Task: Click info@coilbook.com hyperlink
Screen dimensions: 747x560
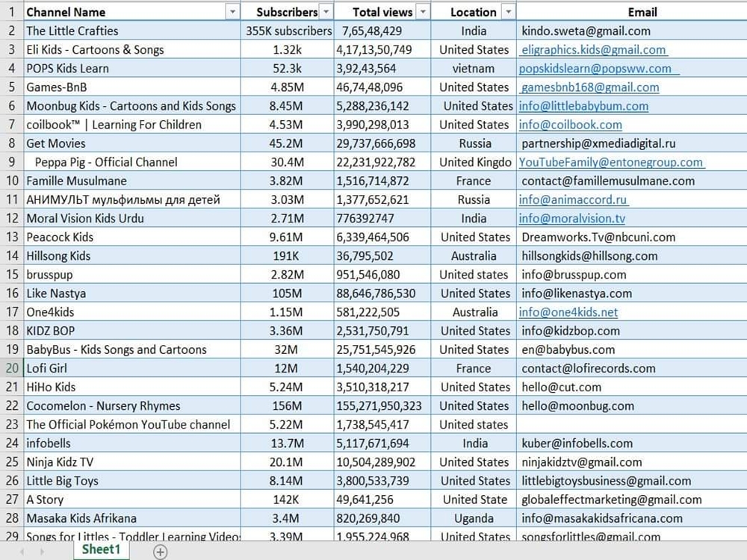Action: [x=570, y=125]
